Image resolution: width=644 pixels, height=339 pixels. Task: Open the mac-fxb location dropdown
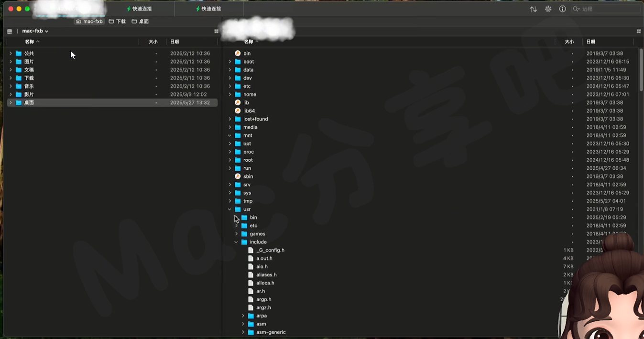click(35, 31)
